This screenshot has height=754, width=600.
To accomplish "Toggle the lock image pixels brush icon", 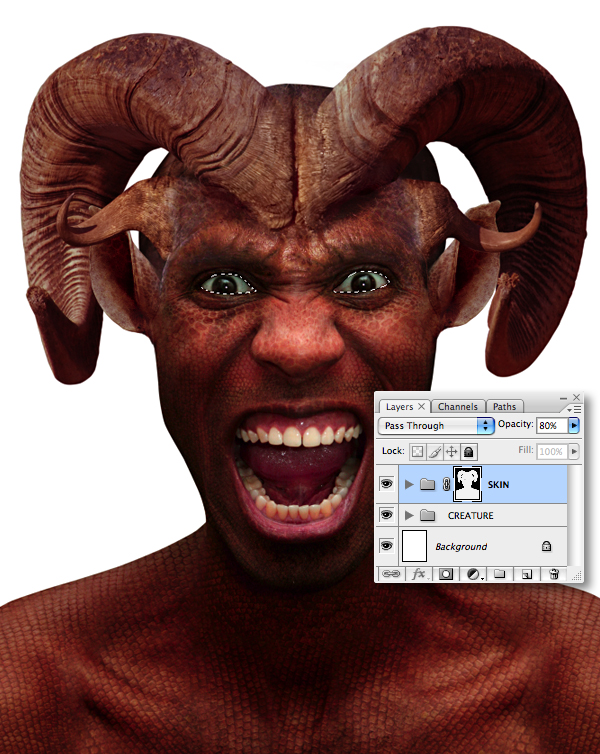I will pos(435,452).
